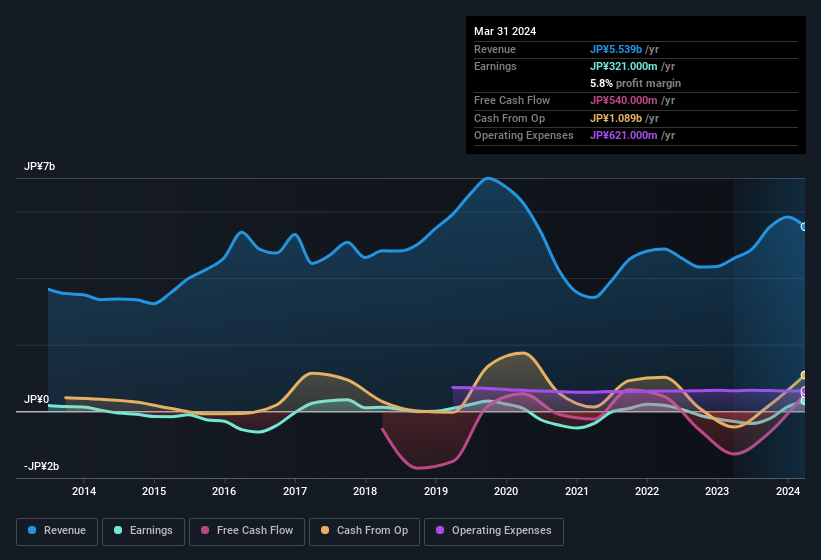
Task: Toggle the Operating Expenses legend button
Action: click(494, 531)
